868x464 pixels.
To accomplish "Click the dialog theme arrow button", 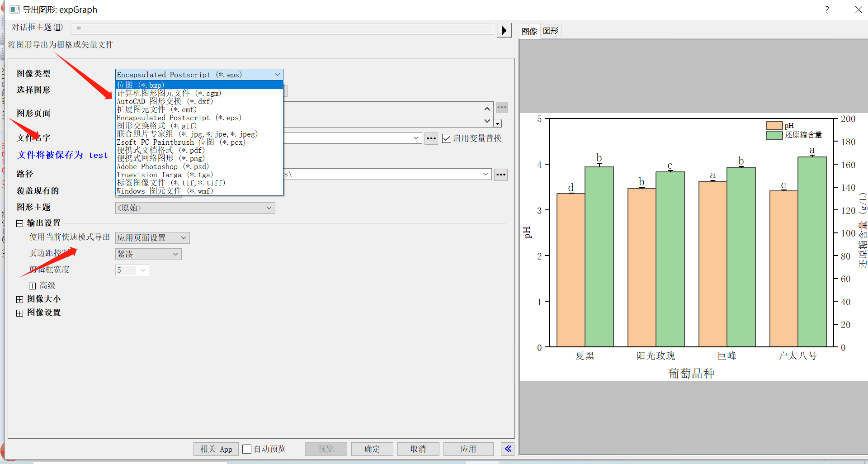I will coord(504,30).
